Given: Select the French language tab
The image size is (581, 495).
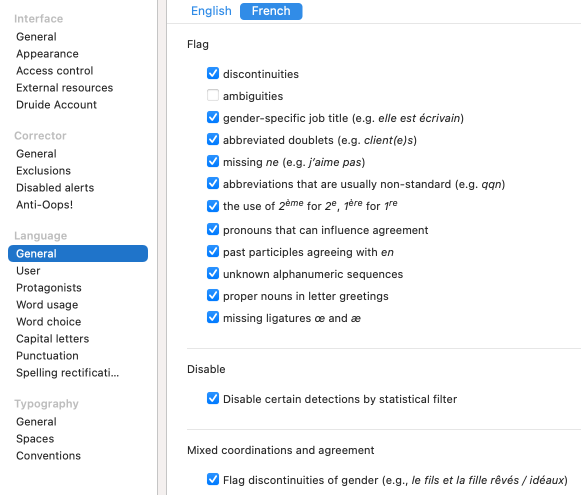Looking at the screenshot, I should 271,11.
